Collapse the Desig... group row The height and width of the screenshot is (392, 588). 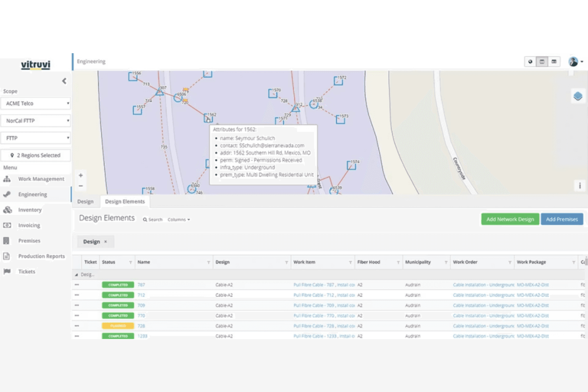coord(76,274)
